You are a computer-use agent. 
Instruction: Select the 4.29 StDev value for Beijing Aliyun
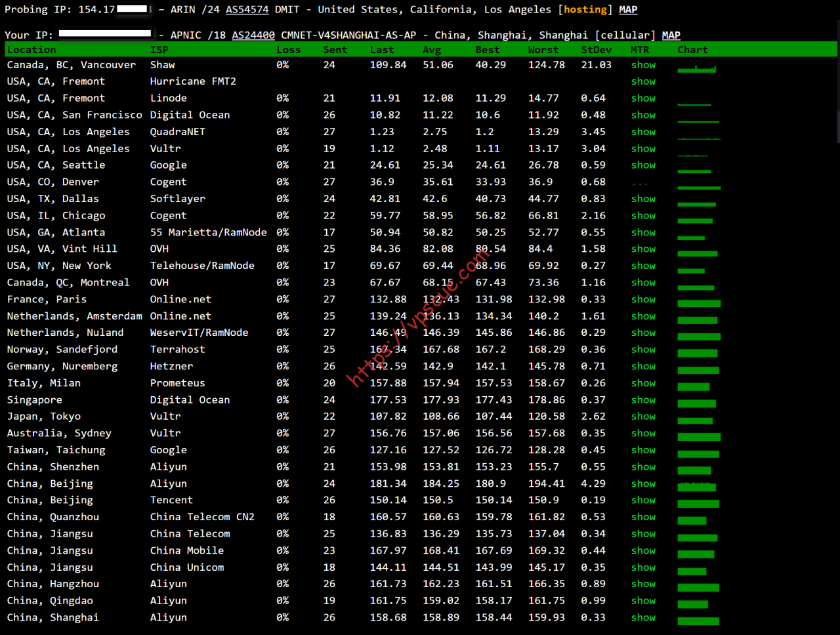[x=593, y=483]
